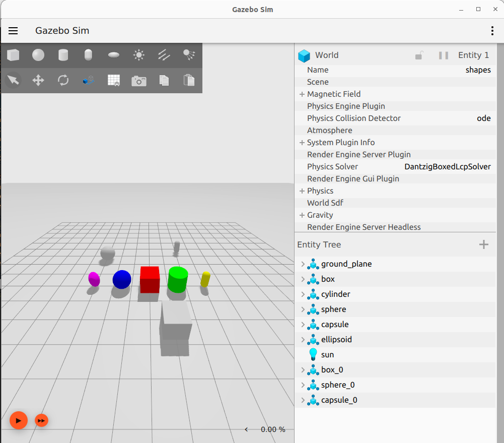Expand the sphere_0 entity node
This screenshot has width=504, height=443.
[303, 385]
